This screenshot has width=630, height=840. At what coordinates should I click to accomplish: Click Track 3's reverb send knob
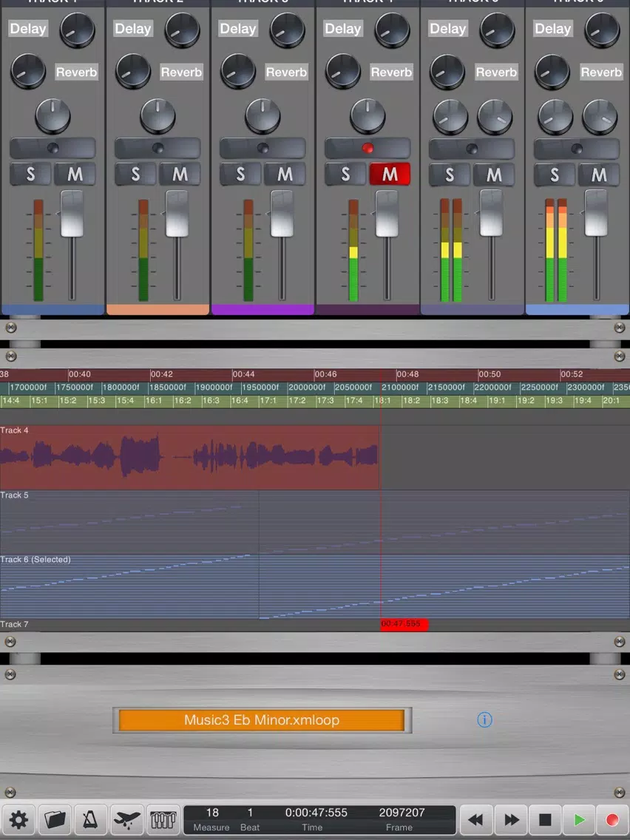coord(238,71)
